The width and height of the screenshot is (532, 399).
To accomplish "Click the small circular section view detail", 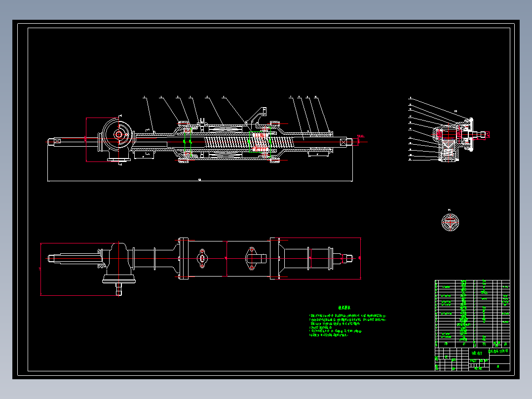I will click(450, 222).
